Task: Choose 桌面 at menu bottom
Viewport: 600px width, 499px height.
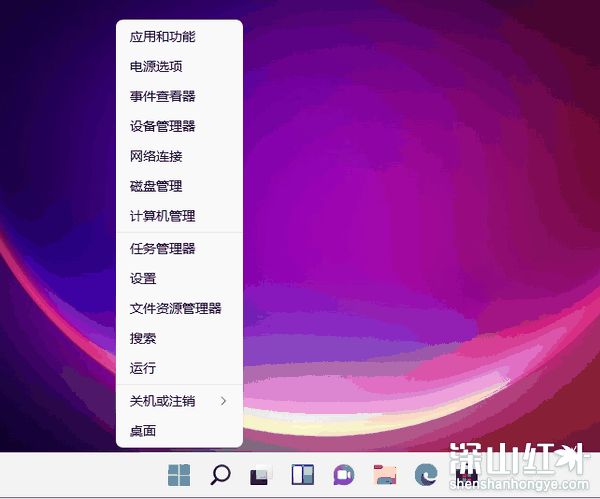Action: 179,431
